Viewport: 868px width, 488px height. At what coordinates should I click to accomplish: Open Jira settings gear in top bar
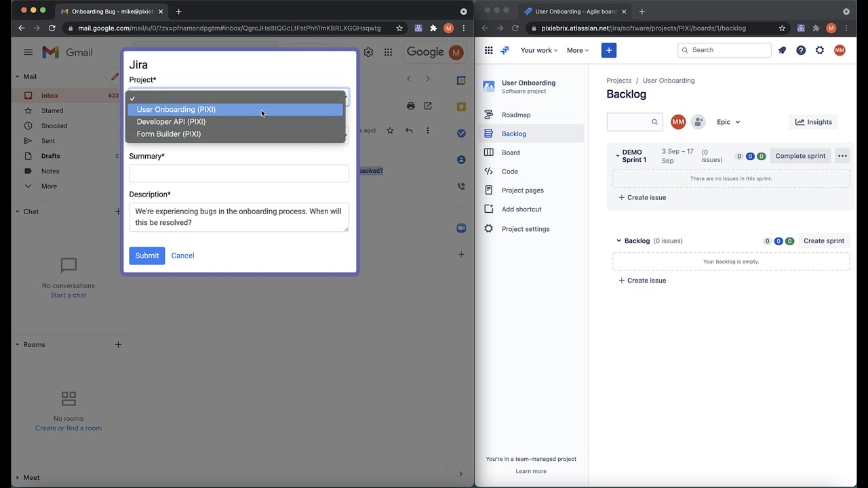820,50
